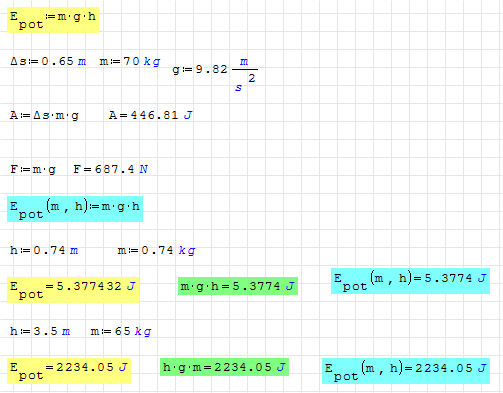Click the Δs := 0.65 m assignment

tap(48, 61)
